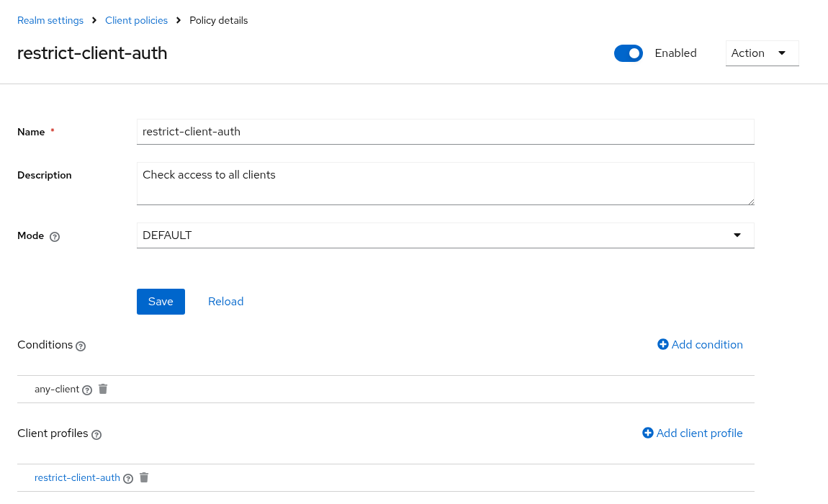Open restrict-client-auth client profile link

click(x=77, y=477)
